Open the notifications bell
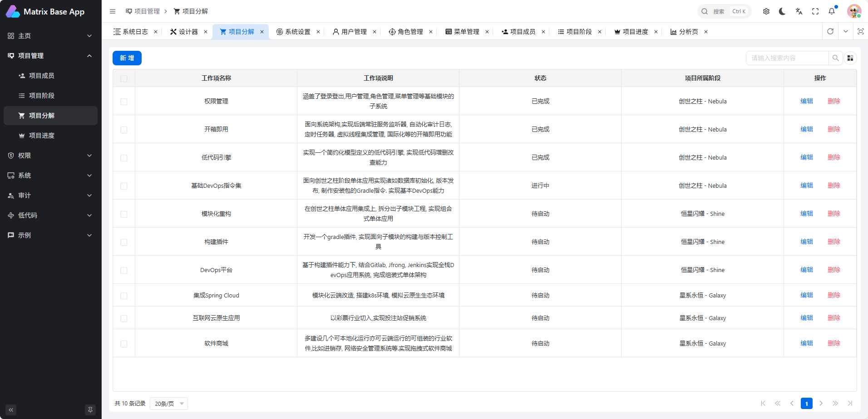Screen dimensions: 868x419 [832, 11]
